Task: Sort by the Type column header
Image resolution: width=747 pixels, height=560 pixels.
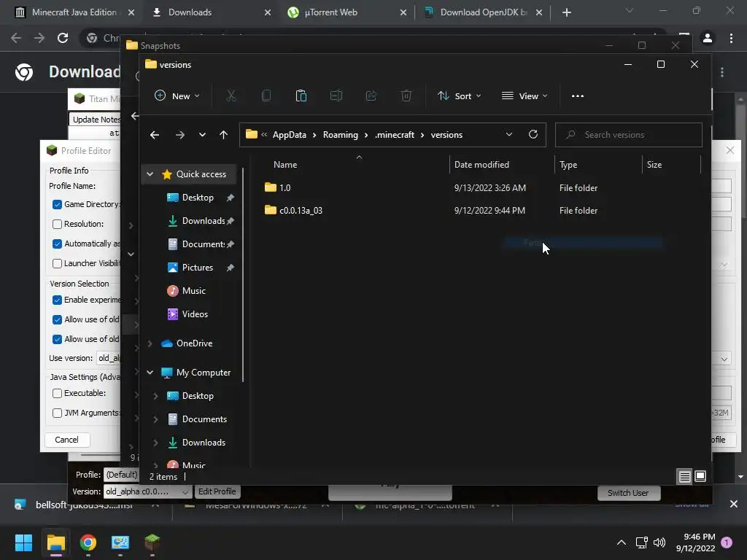Action: (x=568, y=165)
